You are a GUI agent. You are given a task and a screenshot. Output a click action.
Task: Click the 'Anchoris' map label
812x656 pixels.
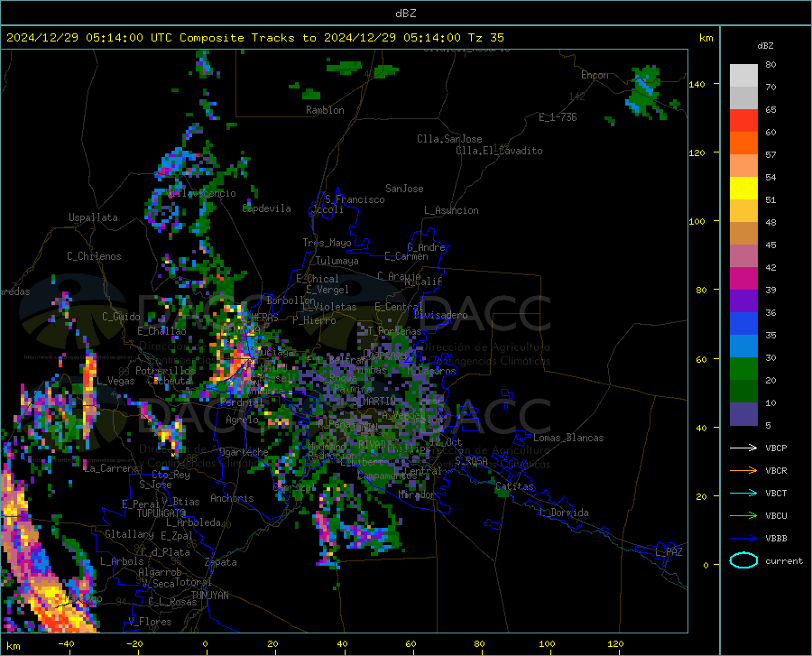click(x=232, y=498)
